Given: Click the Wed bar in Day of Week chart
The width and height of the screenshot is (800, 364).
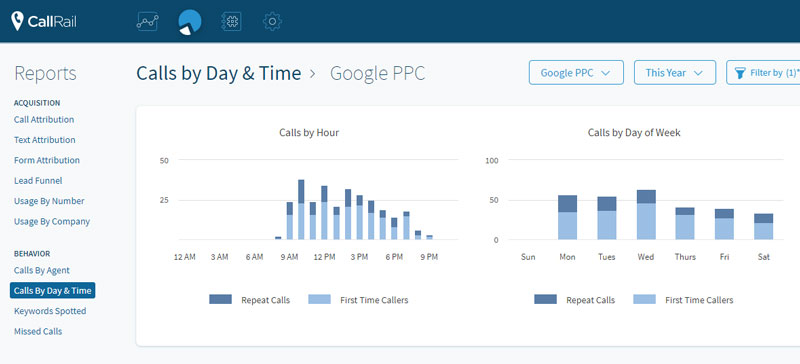Looking at the screenshot, I should click(646, 214).
